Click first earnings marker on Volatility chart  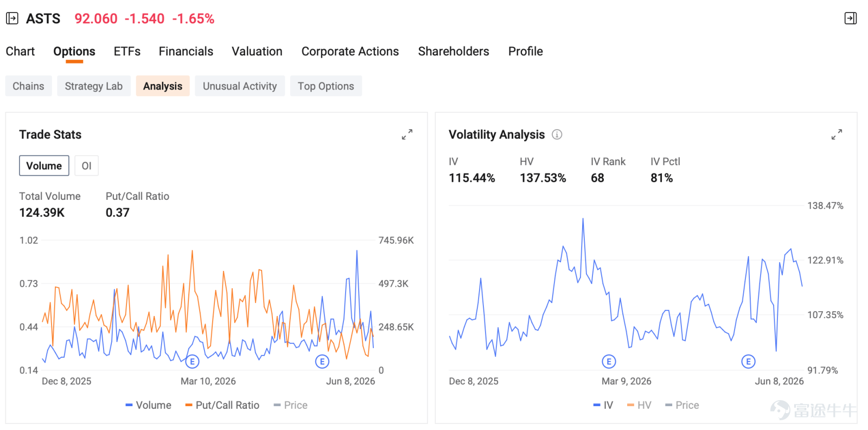click(609, 362)
